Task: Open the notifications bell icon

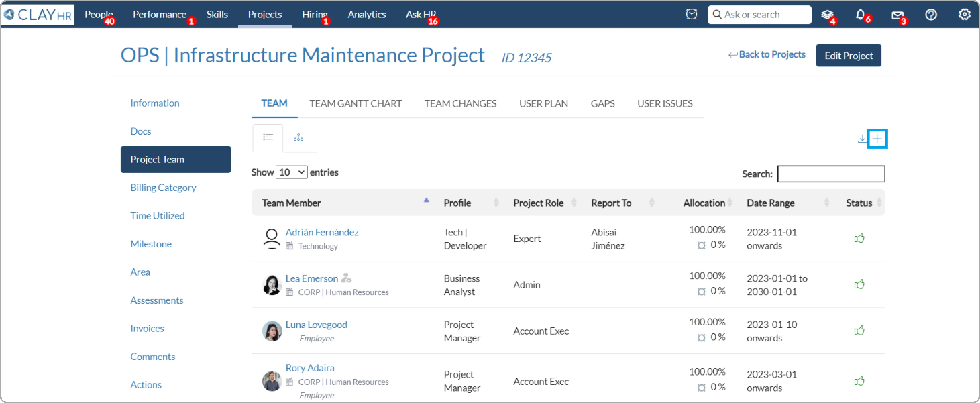Action: (860, 15)
